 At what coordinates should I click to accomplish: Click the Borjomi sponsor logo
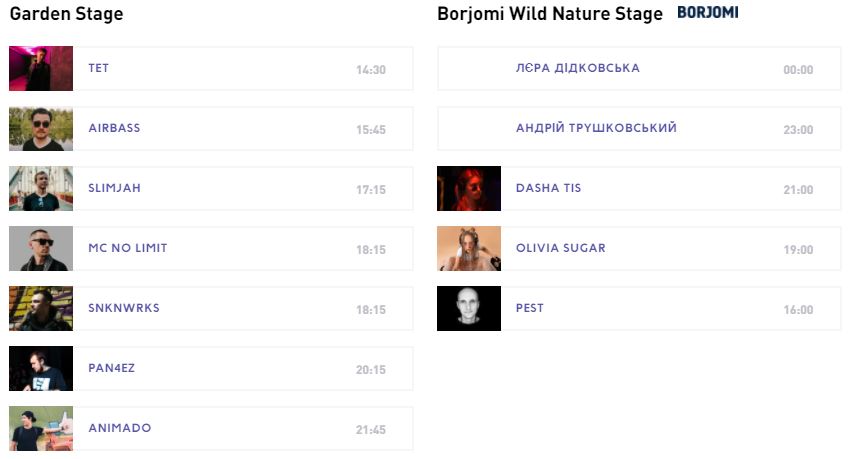coord(708,13)
